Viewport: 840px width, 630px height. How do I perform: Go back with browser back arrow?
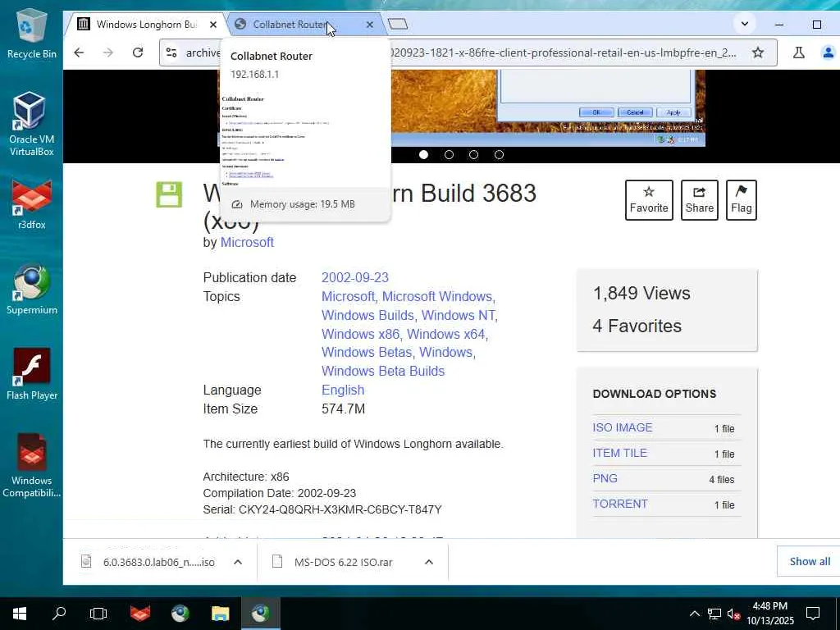pos(79,52)
